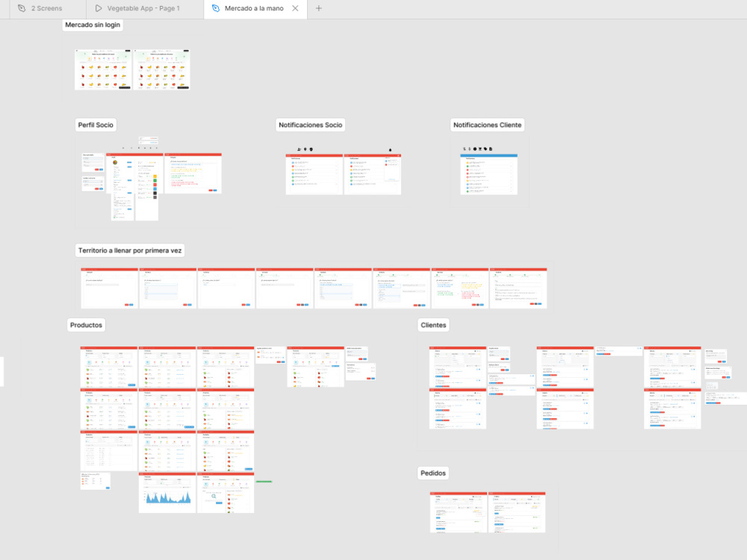The width and height of the screenshot is (747, 560).
Task: Select the last frame in Territorio section
Action: [x=518, y=288]
